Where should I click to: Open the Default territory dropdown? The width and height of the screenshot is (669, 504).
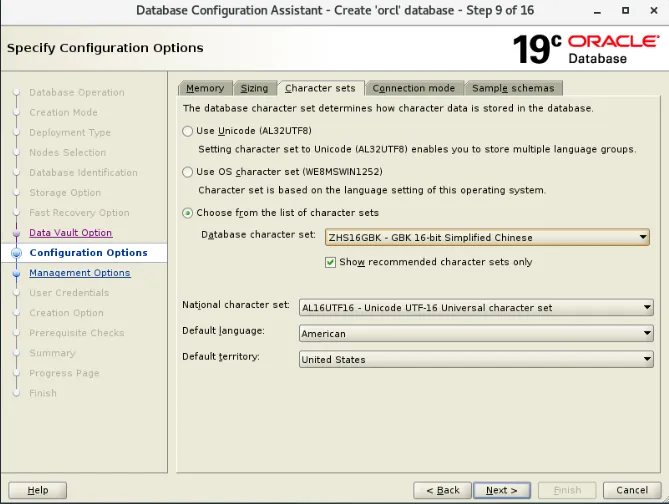coord(476,359)
